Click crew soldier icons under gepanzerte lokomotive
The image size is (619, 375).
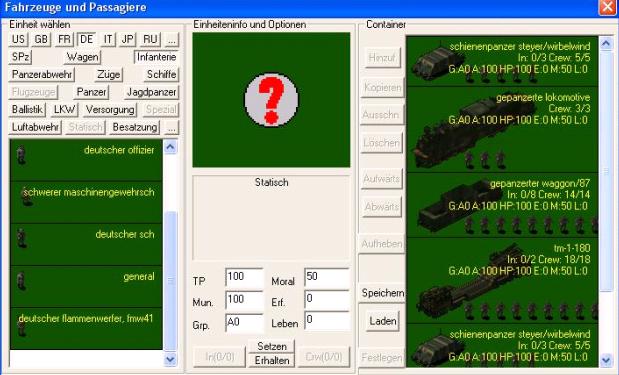click(x=485, y=160)
